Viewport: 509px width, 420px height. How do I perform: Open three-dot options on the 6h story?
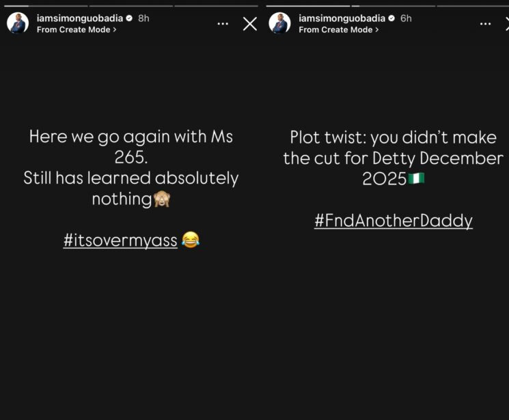pyautogui.click(x=485, y=24)
